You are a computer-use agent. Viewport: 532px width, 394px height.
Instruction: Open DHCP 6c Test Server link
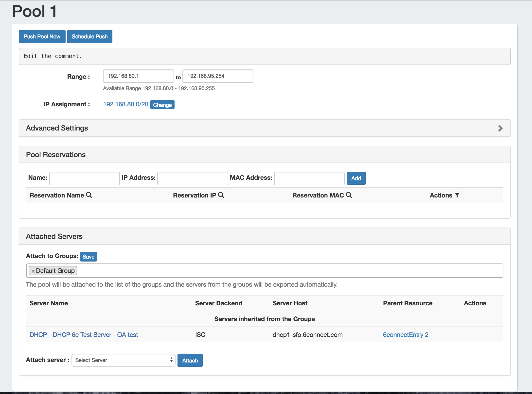pos(84,335)
